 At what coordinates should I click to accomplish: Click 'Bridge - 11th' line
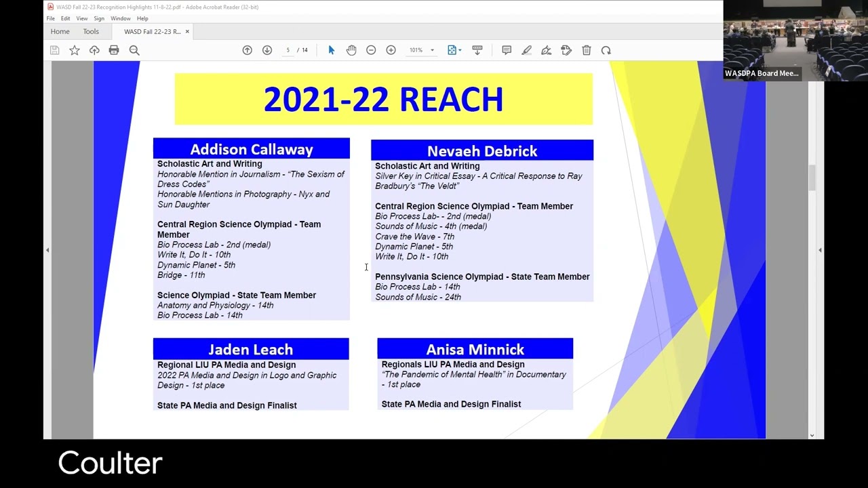point(181,275)
